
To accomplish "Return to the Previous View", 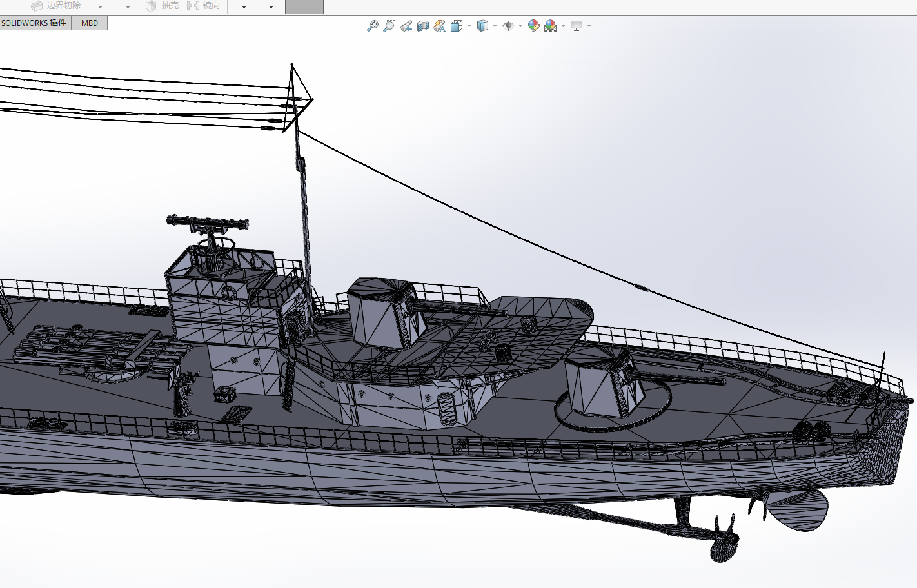I will click(406, 26).
